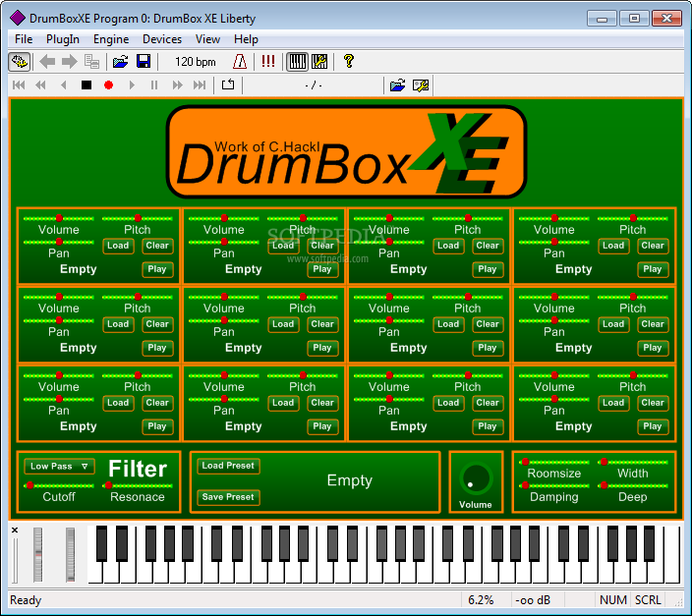Click the yellow question mark help icon
The height and width of the screenshot is (616, 692).
point(349,61)
